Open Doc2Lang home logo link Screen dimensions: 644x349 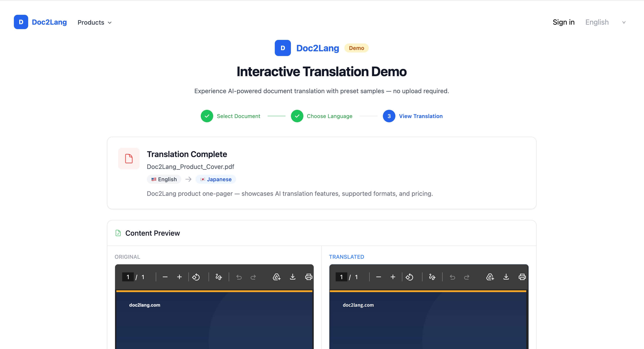[x=41, y=22]
